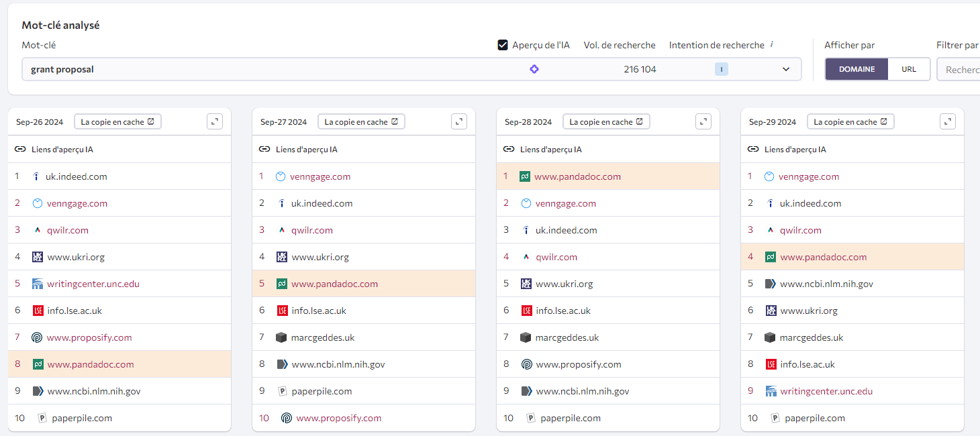Click link icon in Sep-29 Liens d'aperçu IA
This screenshot has height=436, width=980.
point(753,150)
